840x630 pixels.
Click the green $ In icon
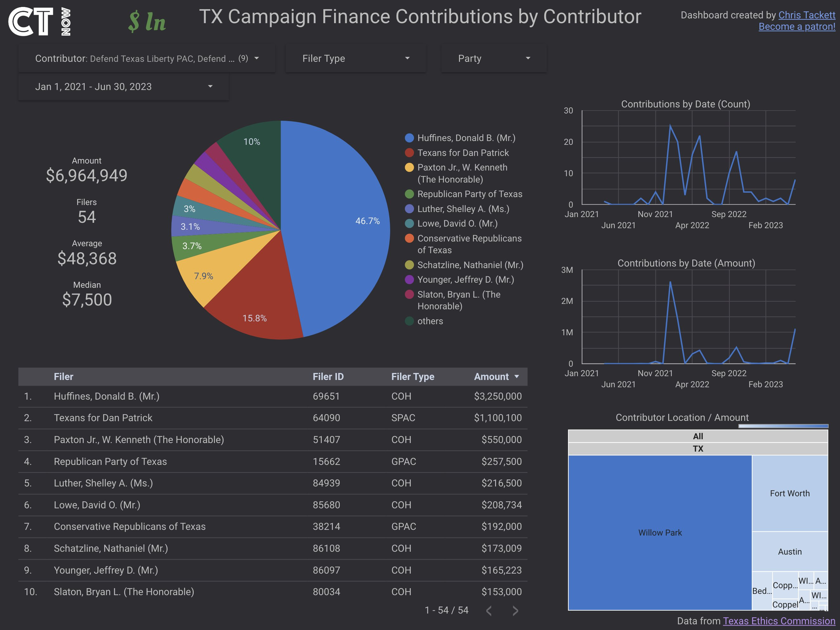click(x=147, y=22)
